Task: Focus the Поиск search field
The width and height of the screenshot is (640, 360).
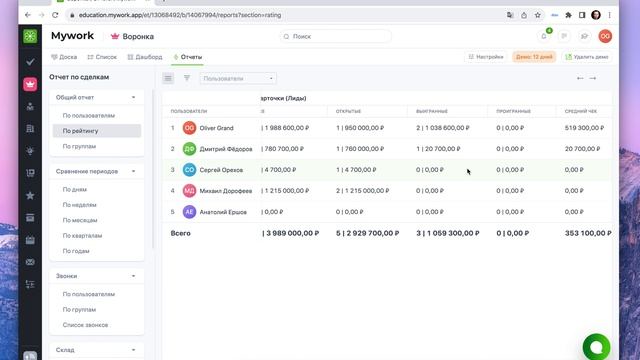Action: click(336, 37)
